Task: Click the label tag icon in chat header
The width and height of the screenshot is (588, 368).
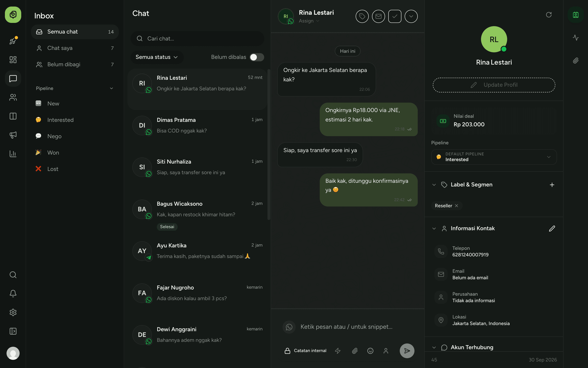Action: pyautogui.click(x=362, y=16)
